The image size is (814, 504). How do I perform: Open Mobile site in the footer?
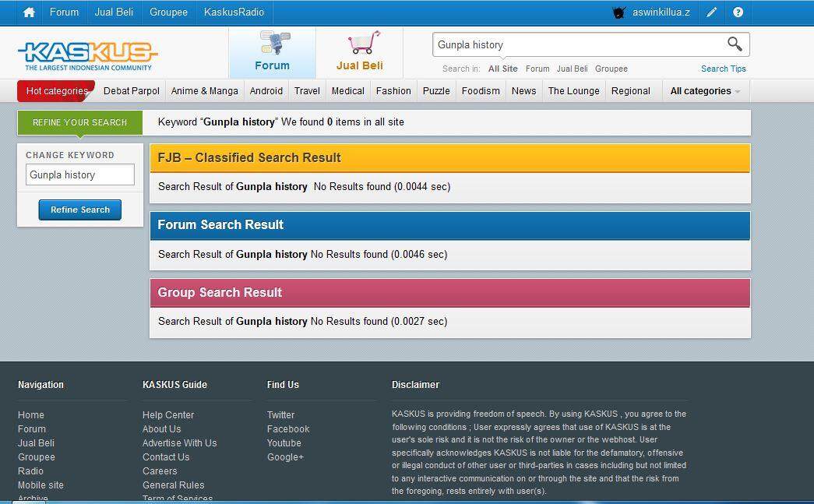[41, 485]
